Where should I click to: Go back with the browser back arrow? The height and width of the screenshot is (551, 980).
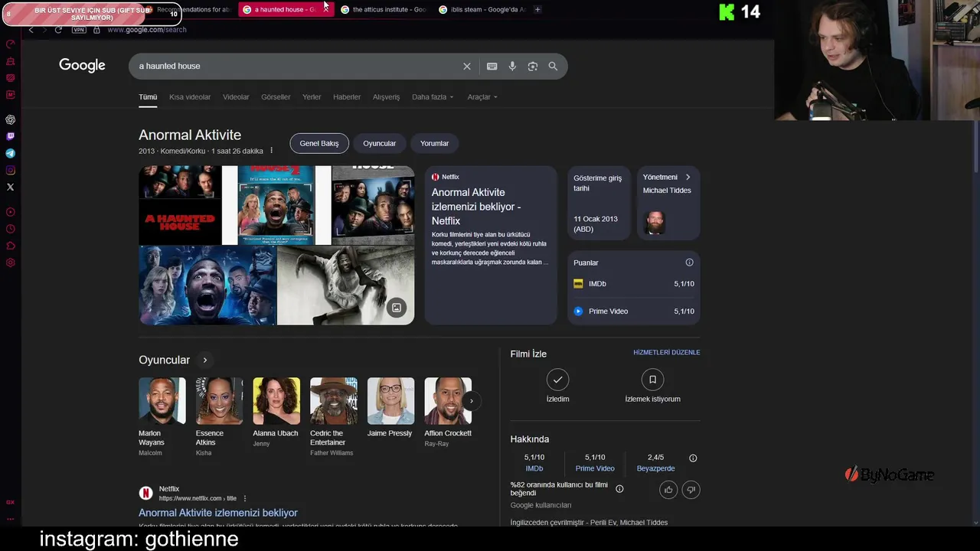(x=31, y=30)
